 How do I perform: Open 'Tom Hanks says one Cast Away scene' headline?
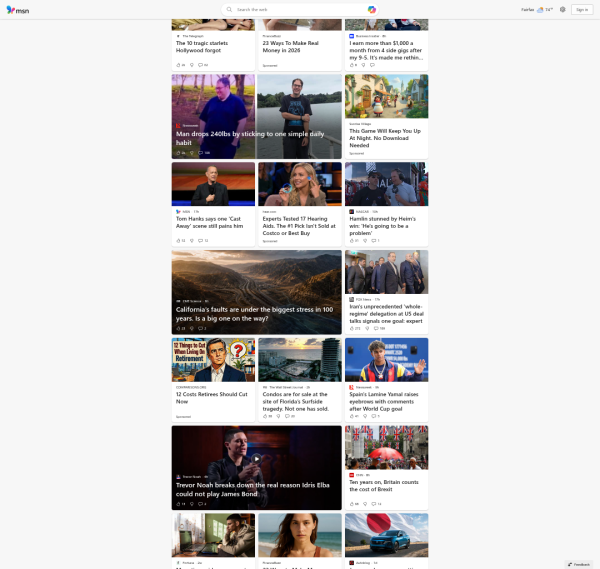click(x=209, y=222)
